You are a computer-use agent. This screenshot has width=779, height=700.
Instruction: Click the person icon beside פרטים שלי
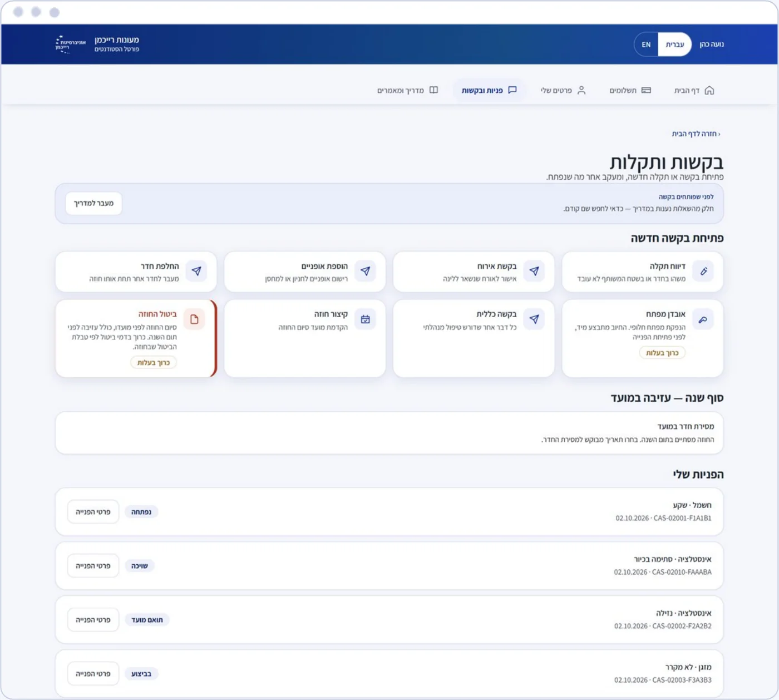[581, 90]
